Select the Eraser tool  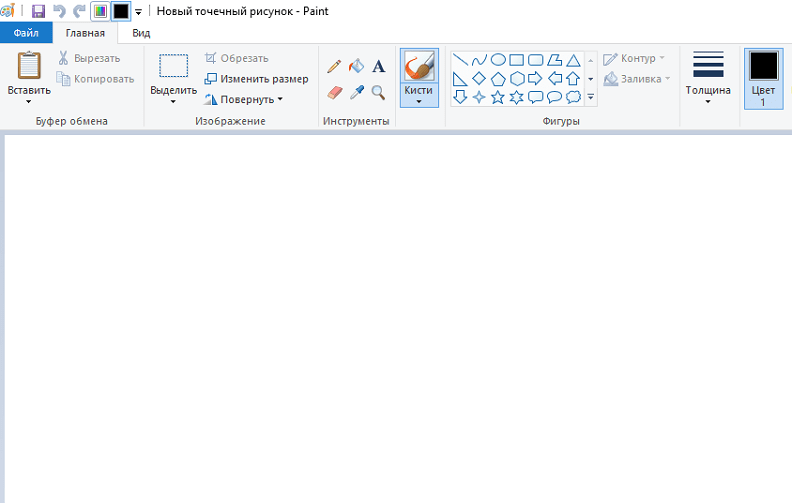point(334,92)
